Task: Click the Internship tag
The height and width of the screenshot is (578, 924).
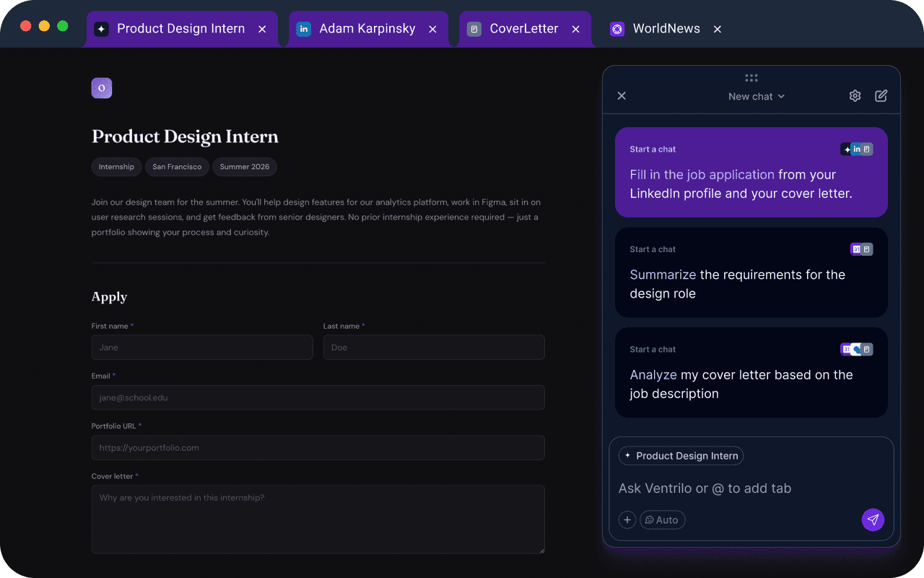Action: coord(116,167)
